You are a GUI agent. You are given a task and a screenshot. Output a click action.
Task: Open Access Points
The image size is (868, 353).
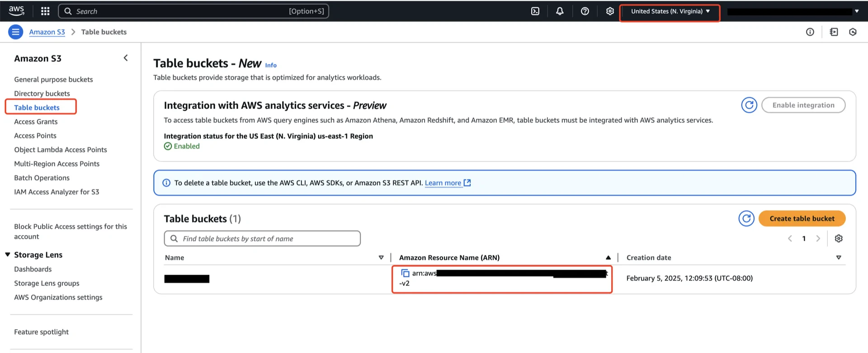point(35,136)
